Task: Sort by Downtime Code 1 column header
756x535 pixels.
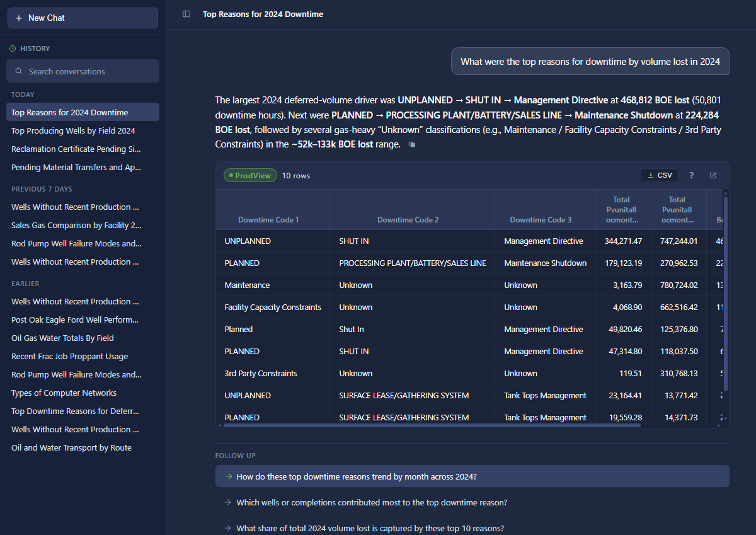Action: pyautogui.click(x=268, y=220)
